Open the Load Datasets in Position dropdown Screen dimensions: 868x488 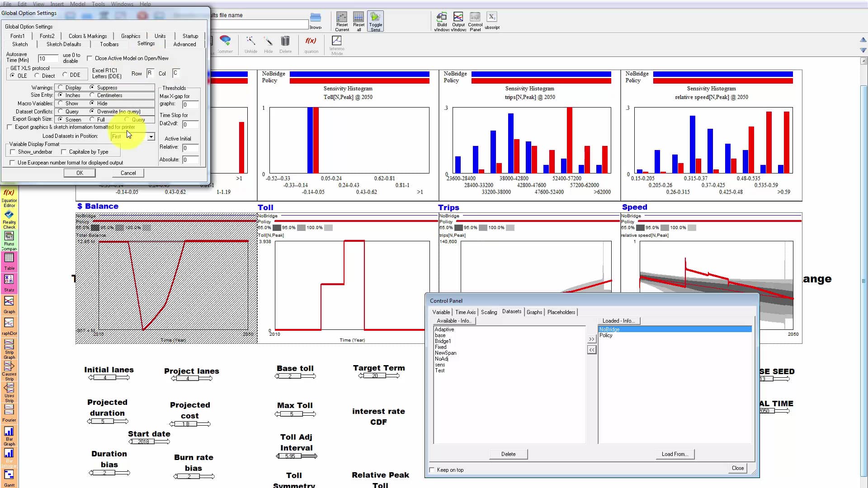151,136
